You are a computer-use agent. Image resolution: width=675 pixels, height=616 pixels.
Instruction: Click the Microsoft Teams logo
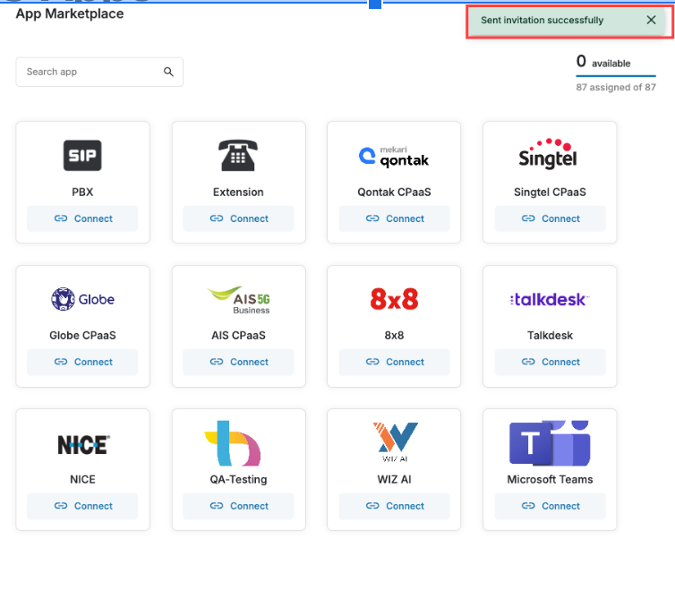click(x=550, y=443)
